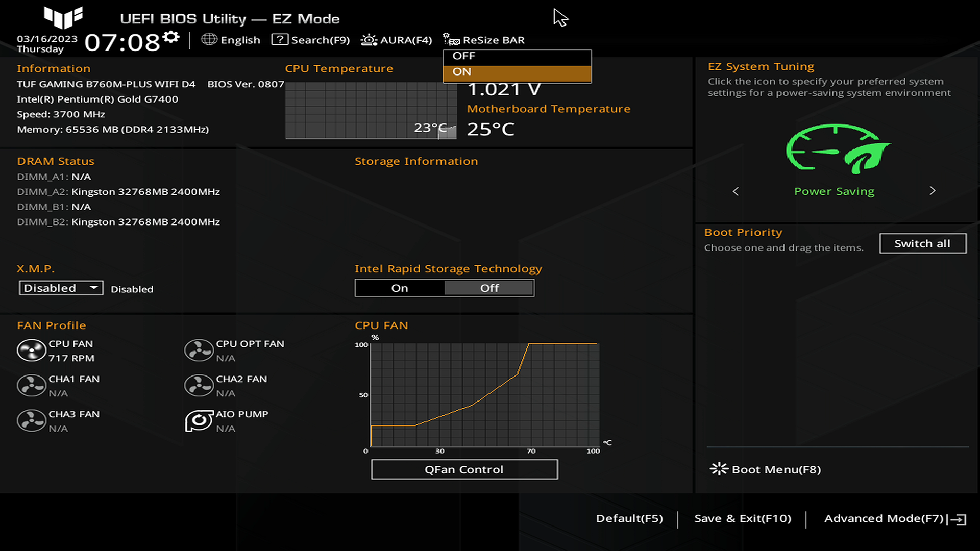Click the globe language icon
The width and height of the screenshot is (980, 551).
click(x=209, y=39)
